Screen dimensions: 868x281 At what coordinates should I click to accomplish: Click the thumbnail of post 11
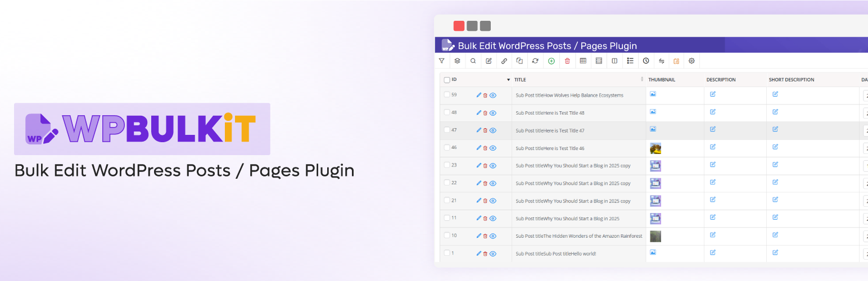click(x=655, y=219)
